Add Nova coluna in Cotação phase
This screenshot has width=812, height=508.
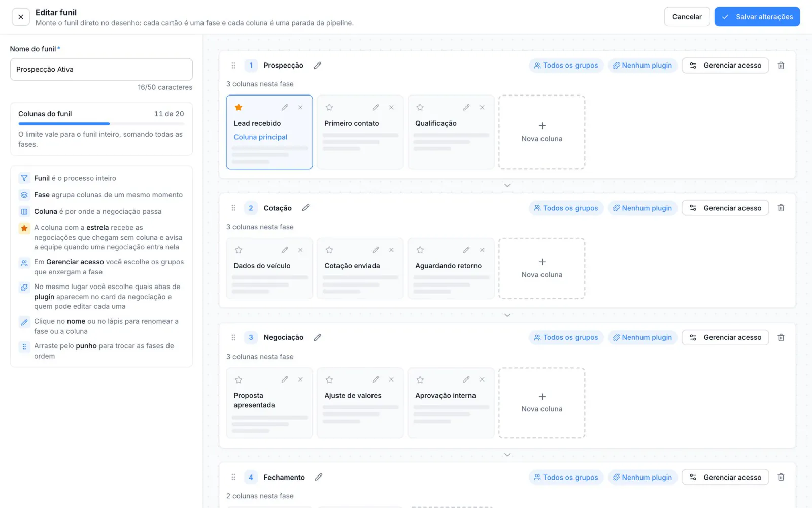(x=542, y=268)
